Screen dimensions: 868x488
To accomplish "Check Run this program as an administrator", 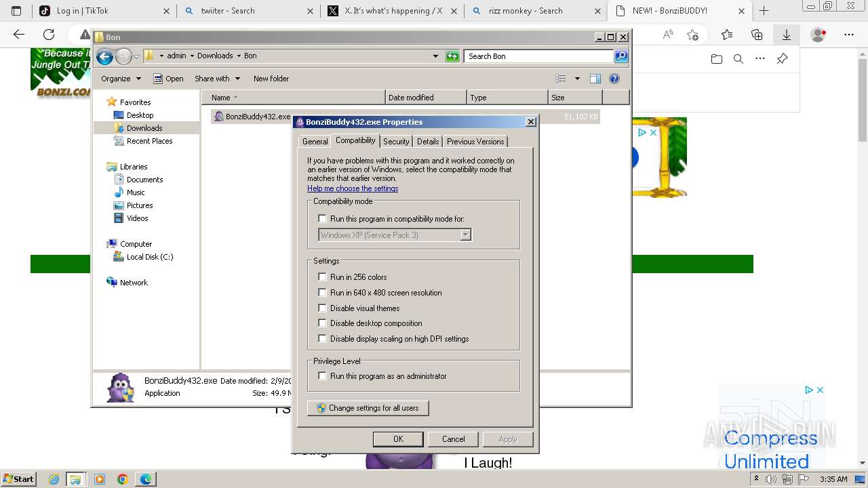I will coord(323,376).
